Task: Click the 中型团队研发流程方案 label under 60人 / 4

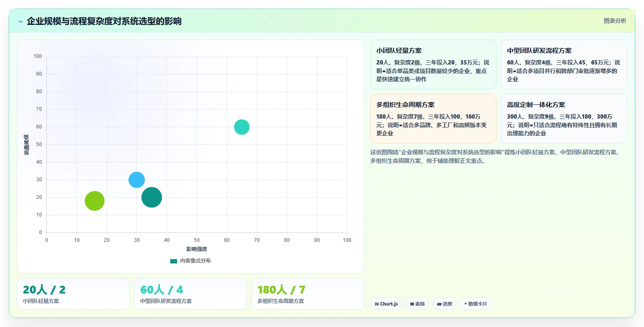Action: point(166,301)
